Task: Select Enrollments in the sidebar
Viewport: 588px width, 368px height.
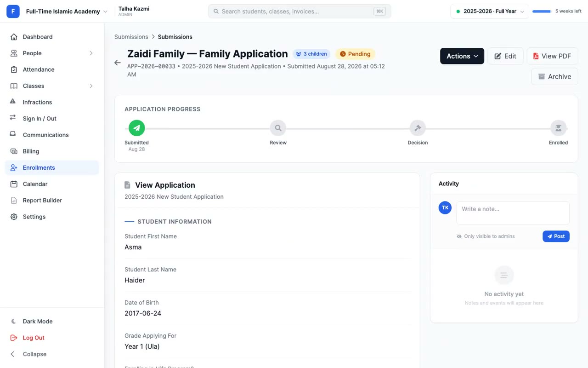Action: (52, 167)
